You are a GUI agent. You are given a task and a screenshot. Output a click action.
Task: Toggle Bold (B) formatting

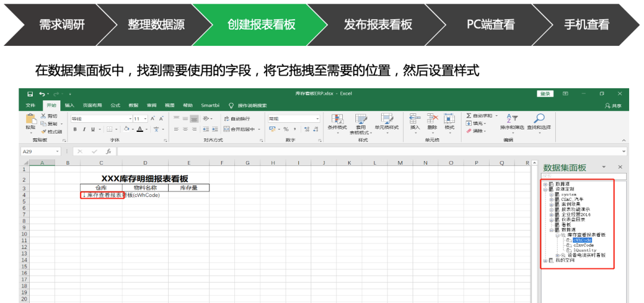coord(75,129)
